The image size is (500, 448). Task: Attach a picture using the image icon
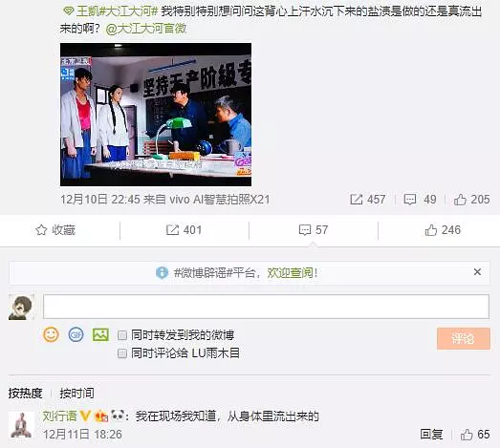coord(100,335)
